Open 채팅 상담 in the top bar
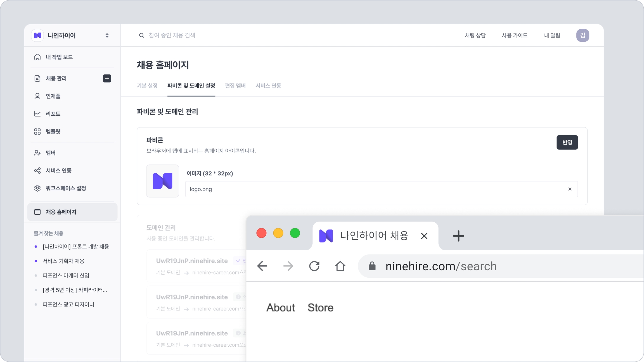 point(475,35)
